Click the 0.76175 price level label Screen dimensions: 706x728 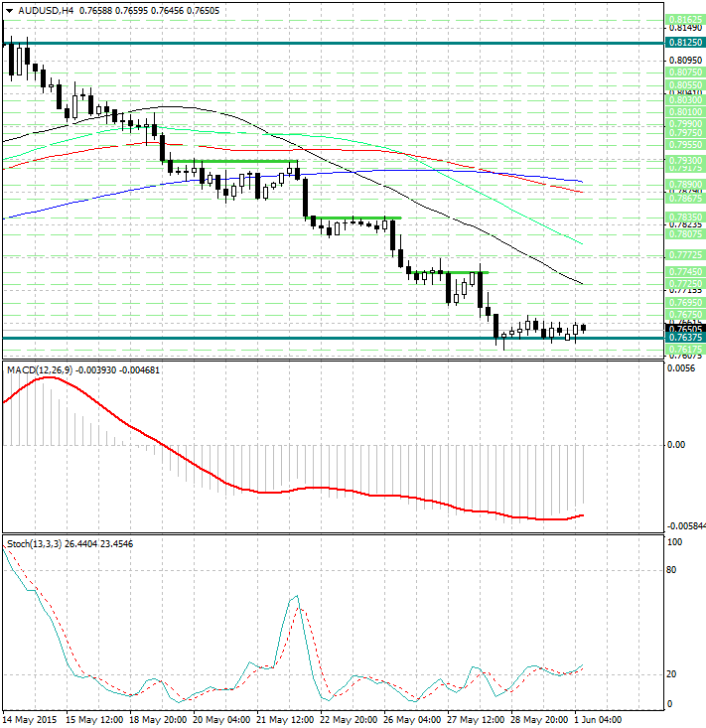(x=685, y=349)
